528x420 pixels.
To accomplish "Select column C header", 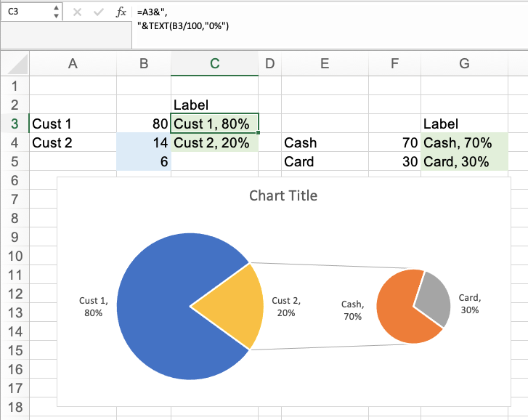I will point(214,64).
